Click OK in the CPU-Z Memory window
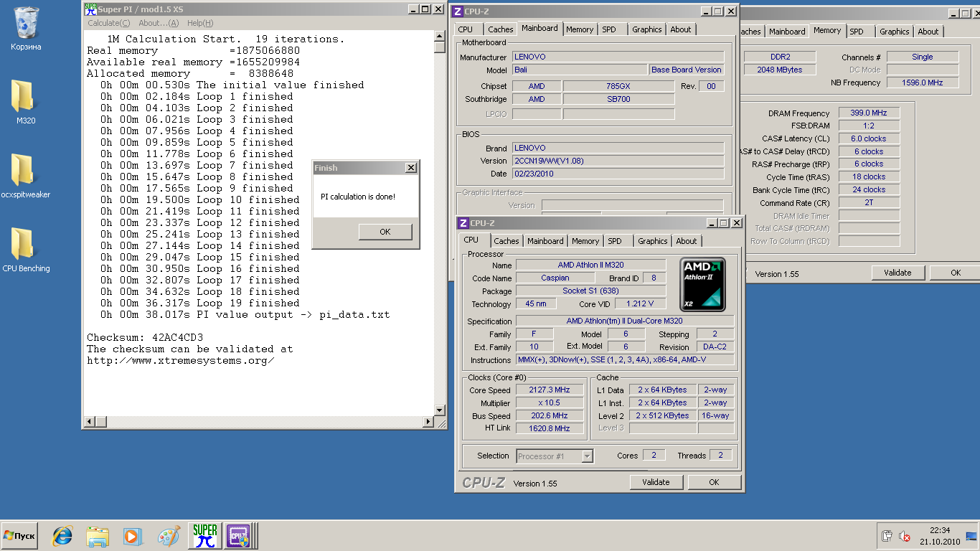The width and height of the screenshot is (980, 551). 955,273
